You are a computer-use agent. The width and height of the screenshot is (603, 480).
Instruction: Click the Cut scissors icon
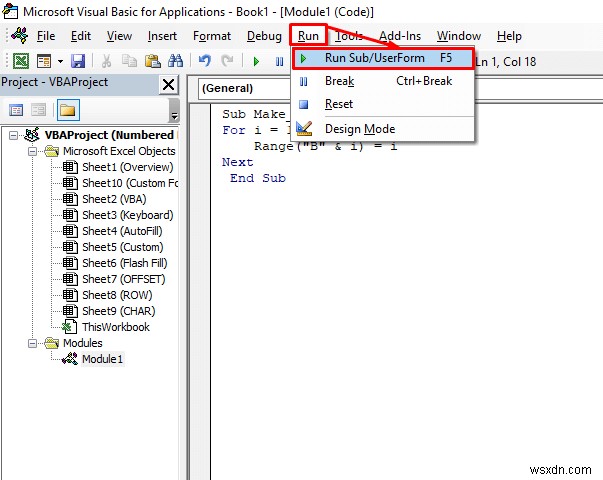click(106, 61)
